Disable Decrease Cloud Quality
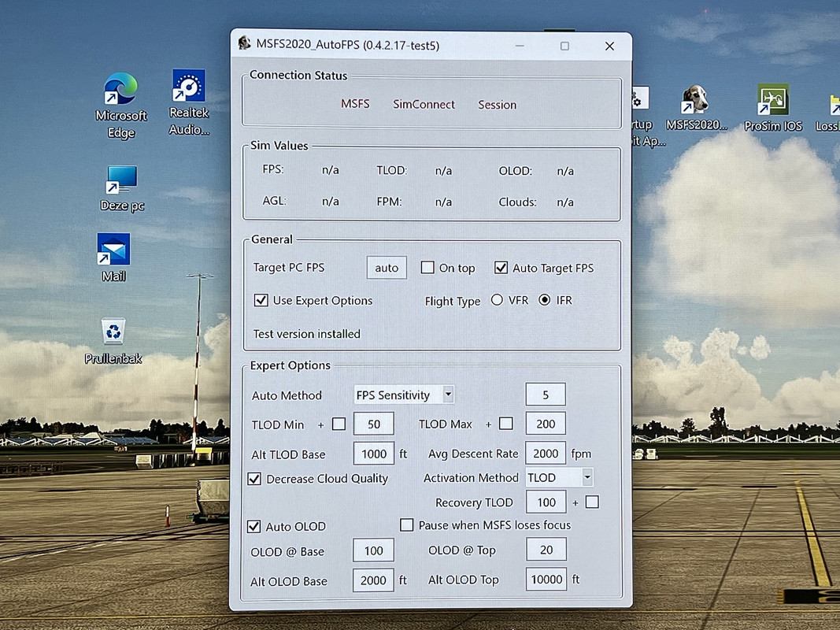Image resolution: width=840 pixels, height=630 pixels. tap(254, 478)
